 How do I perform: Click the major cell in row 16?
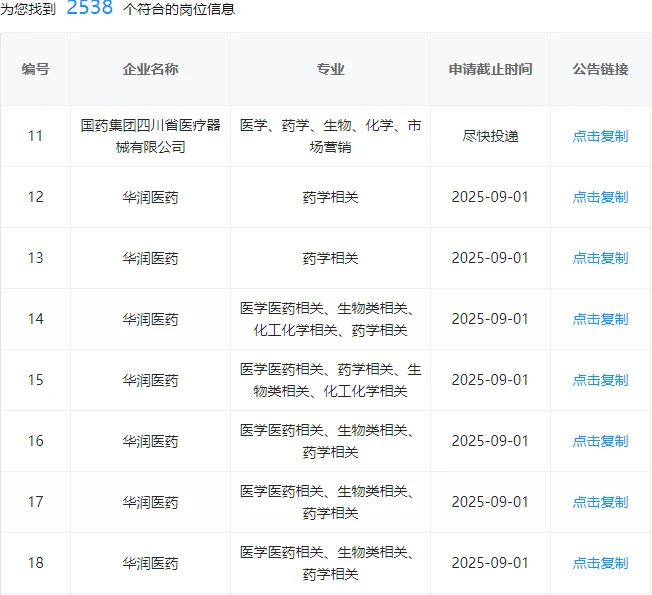pos(331,441)
